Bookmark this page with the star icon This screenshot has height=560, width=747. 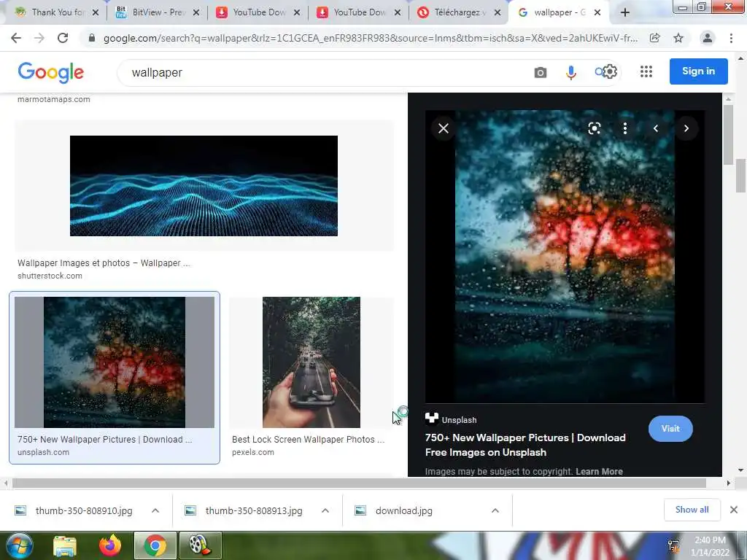coord(678,38)
